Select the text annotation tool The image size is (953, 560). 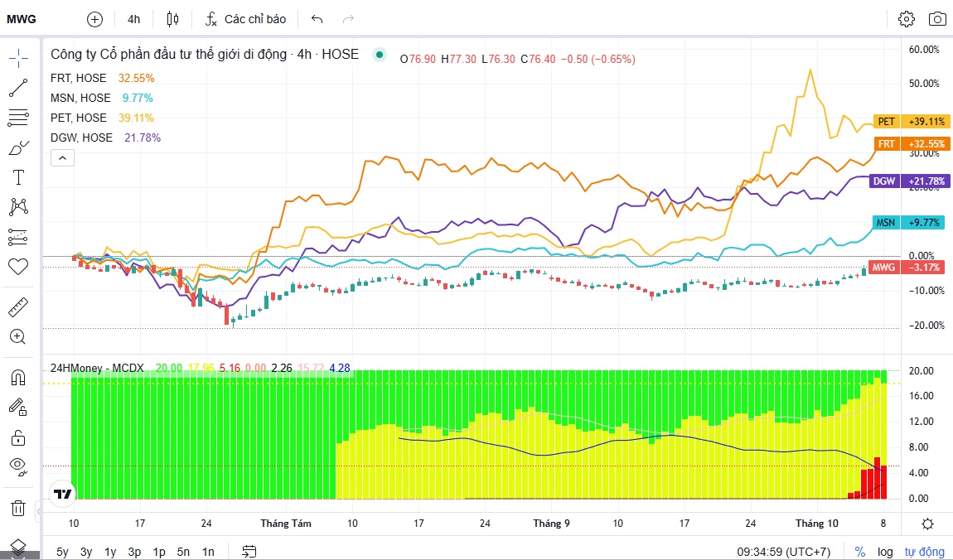pyautogui.click(x=18, y=177)
